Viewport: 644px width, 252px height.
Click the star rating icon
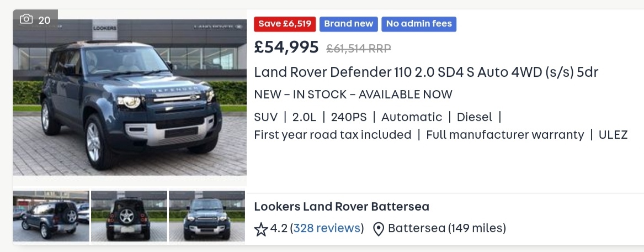[261, 229]
